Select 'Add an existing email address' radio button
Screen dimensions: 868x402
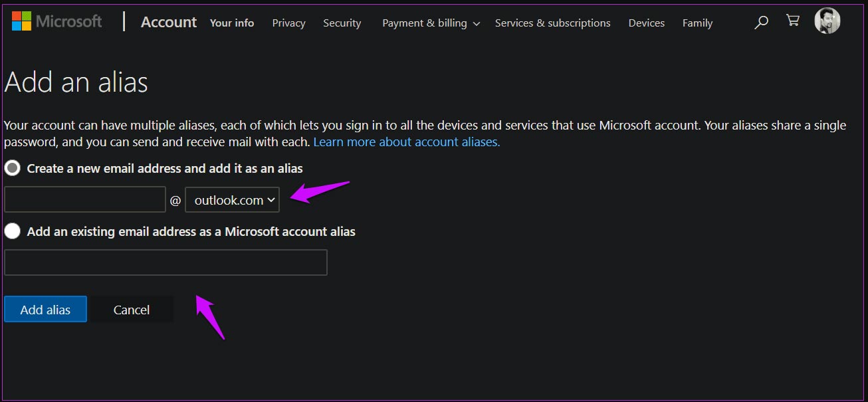(12, 231)
